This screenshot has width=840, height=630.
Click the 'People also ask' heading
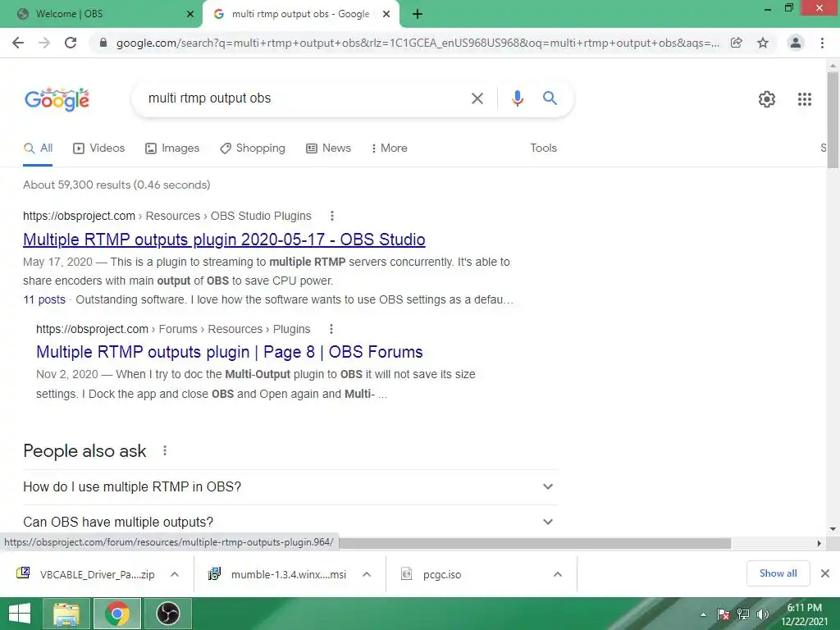coord(84,451)
